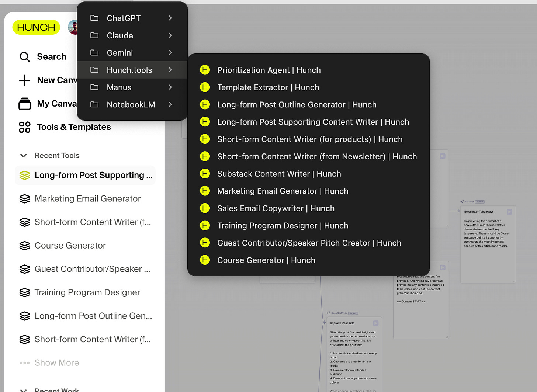Open the Manus bookmarks folder
This screenshot has height=392, width=537.
click(x=132, y=87)
